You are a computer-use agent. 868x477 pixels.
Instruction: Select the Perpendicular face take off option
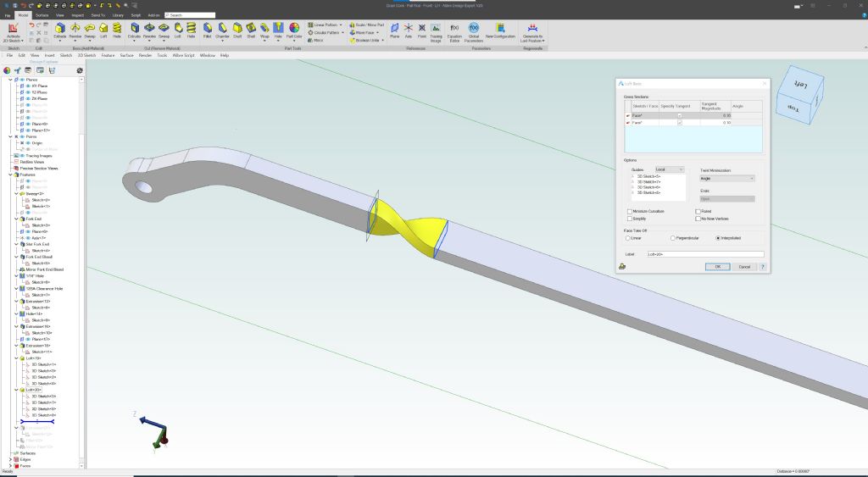pos(672,238)
